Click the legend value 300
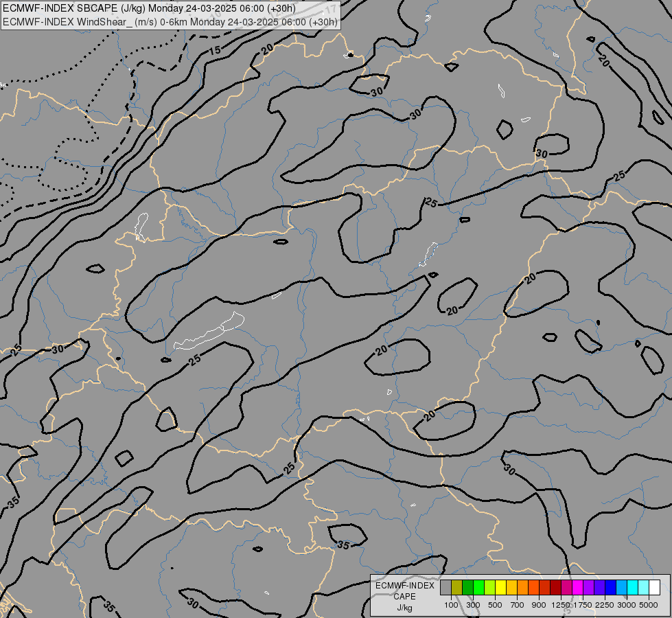Viewport: 672px width, 618px height. coord(473,605)
